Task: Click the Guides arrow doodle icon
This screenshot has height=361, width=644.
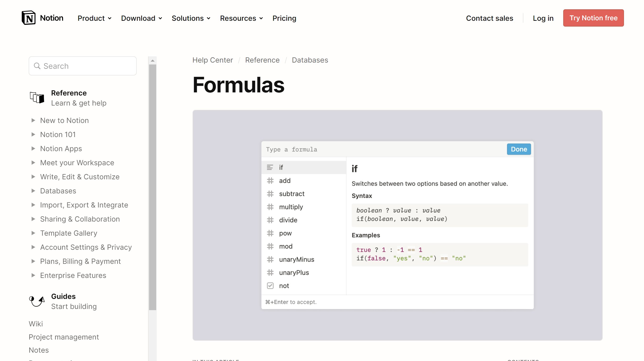Action: tap(37, 301)
